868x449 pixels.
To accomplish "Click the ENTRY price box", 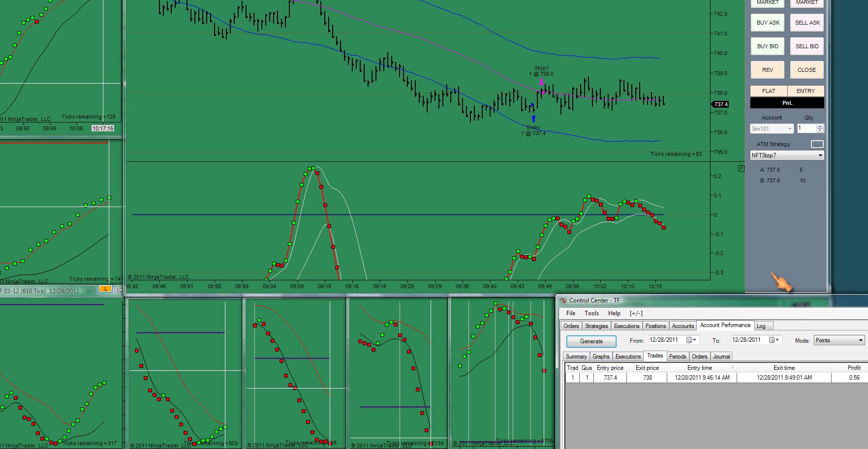I will tap(806, 91).
